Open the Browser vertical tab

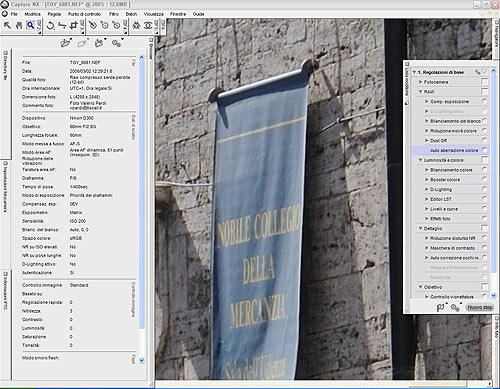[151, 49]
